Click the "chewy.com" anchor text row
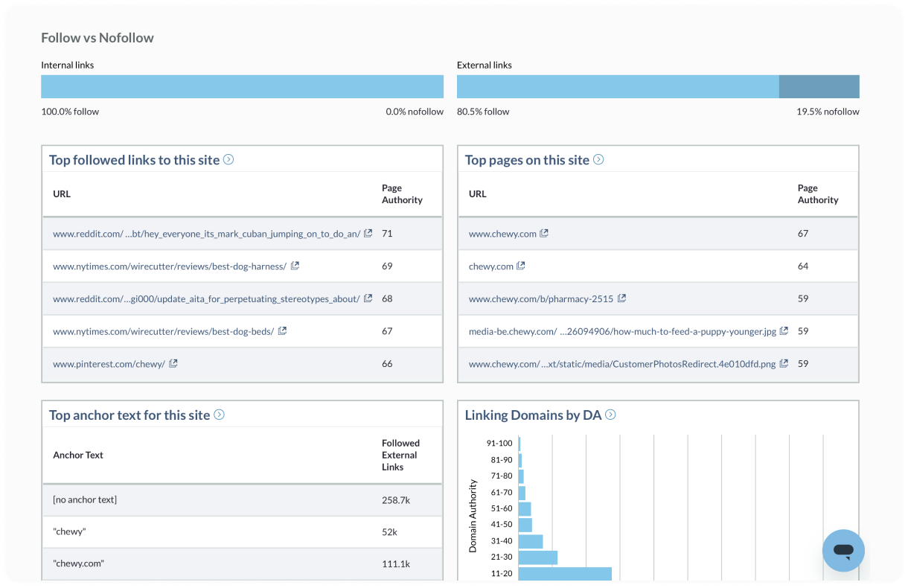The height and width of the screenshot is (588, 908). point(242,564)
